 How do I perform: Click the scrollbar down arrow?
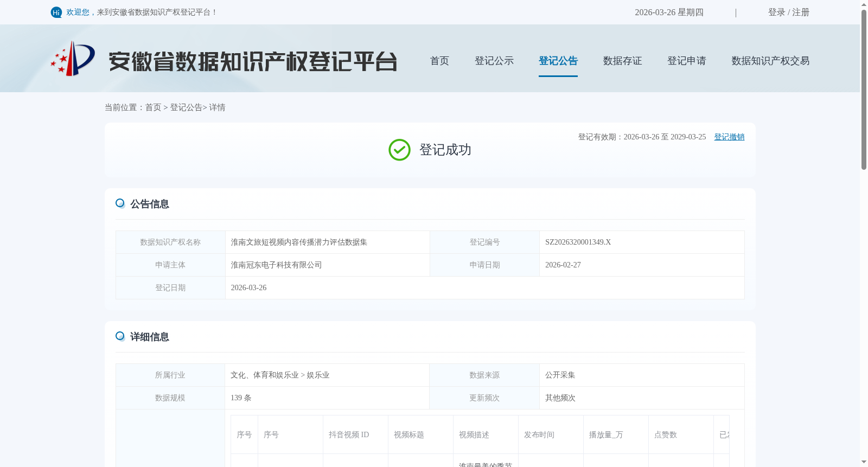pos(864,462)
